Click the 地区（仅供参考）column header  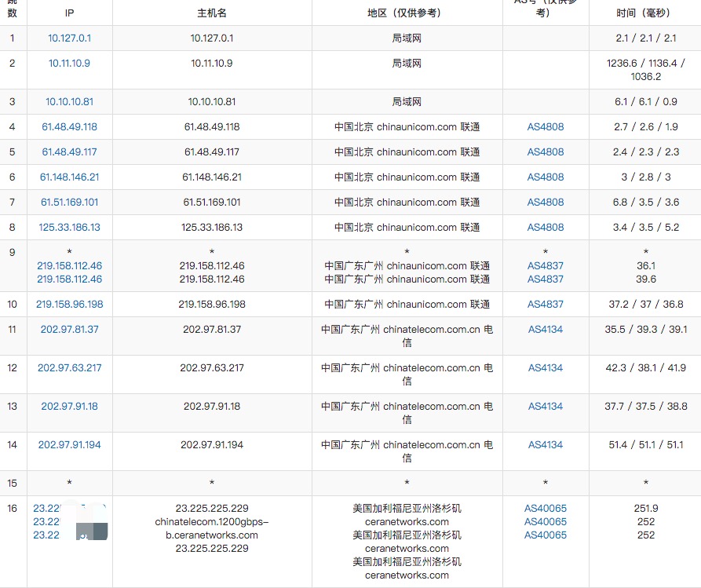(x=407, y=13)
